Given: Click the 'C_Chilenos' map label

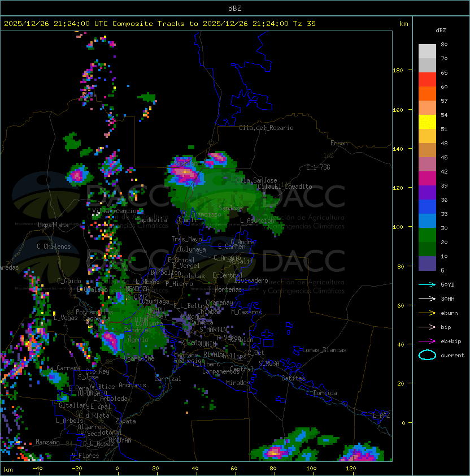Looking at the screenshot, I should [x=54, y=246].
